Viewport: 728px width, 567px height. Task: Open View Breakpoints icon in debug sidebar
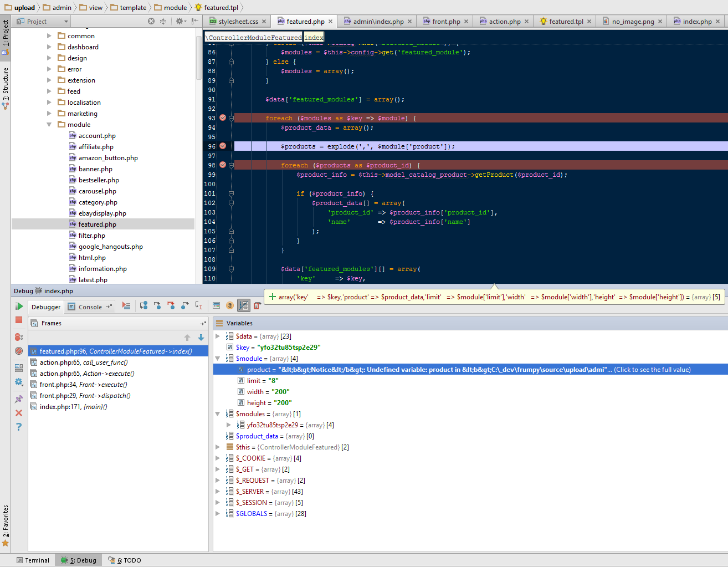click(19, 337)
